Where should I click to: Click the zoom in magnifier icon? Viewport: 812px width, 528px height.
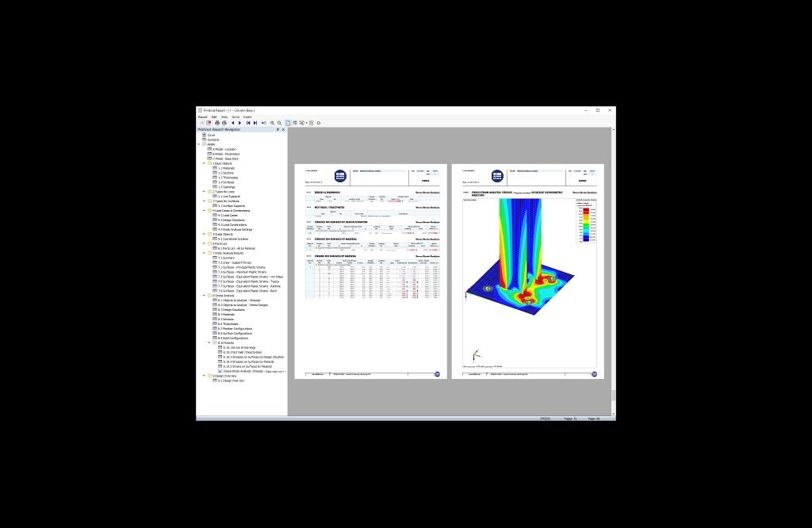tap(273, 123)
